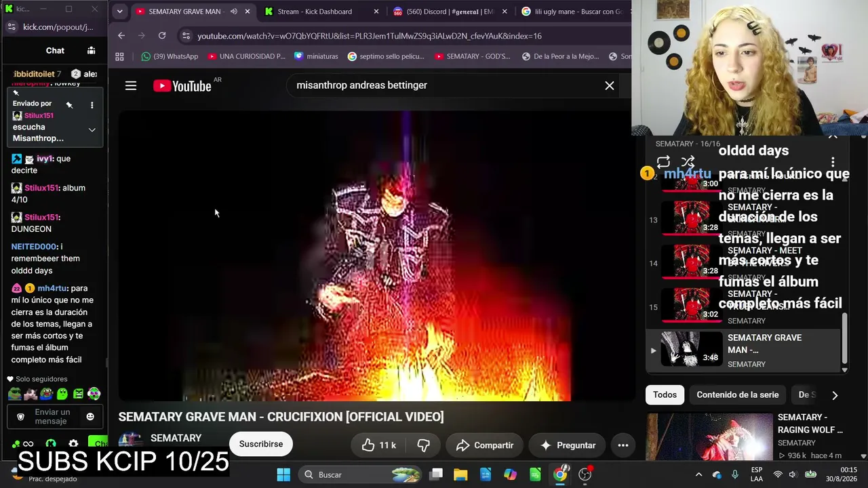868x488 pixels.
Task: Share the video via Compartir
Action: coord(485,445)
